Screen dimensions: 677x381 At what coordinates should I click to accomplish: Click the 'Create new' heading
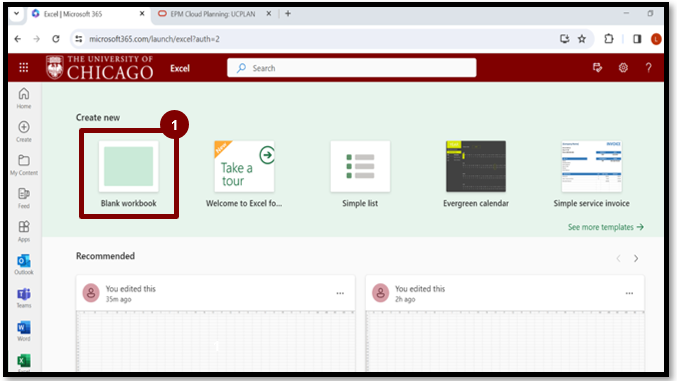click(98, 117)
